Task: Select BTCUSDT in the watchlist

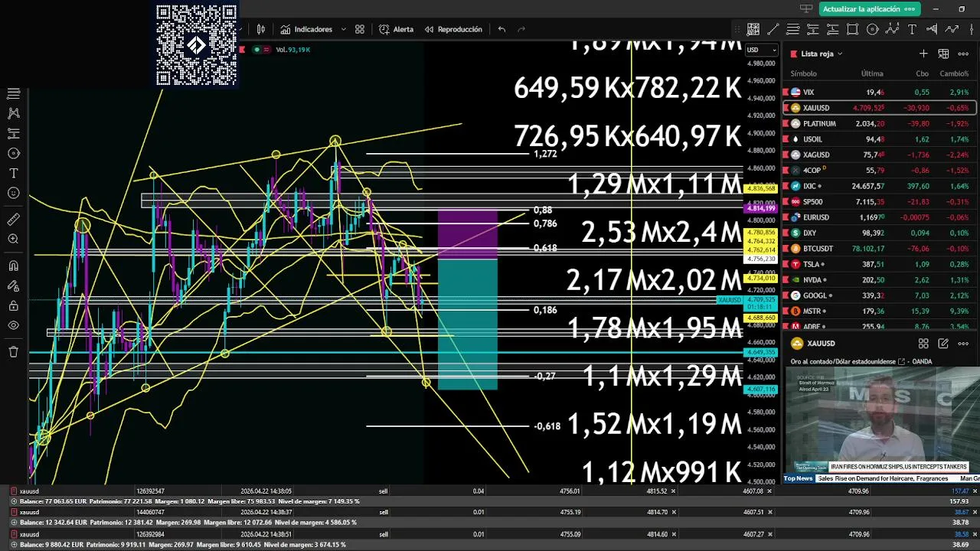Action: point(879,249)
